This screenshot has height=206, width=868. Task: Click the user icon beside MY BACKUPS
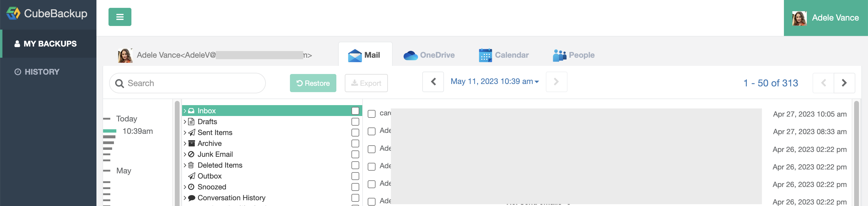17,44
